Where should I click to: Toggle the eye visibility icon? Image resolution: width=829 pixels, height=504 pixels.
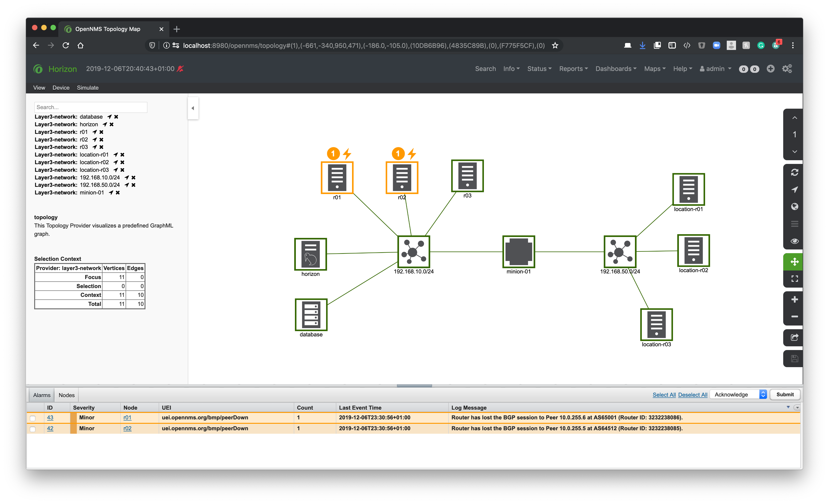tap(794, 241)
